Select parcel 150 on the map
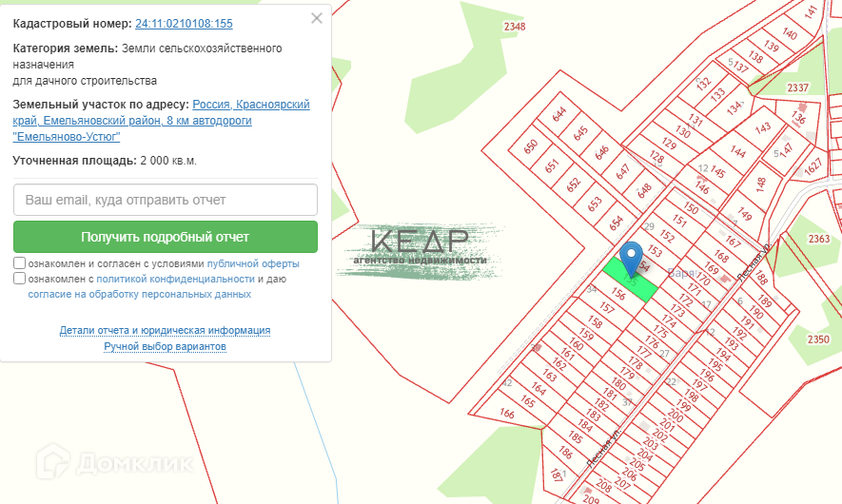 (x=691, y=207)
